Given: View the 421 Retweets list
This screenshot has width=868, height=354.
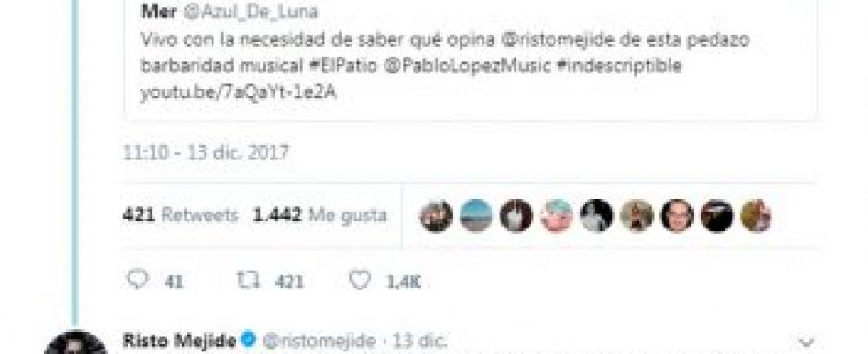Looking at the screenshot, I should (181, 215).
